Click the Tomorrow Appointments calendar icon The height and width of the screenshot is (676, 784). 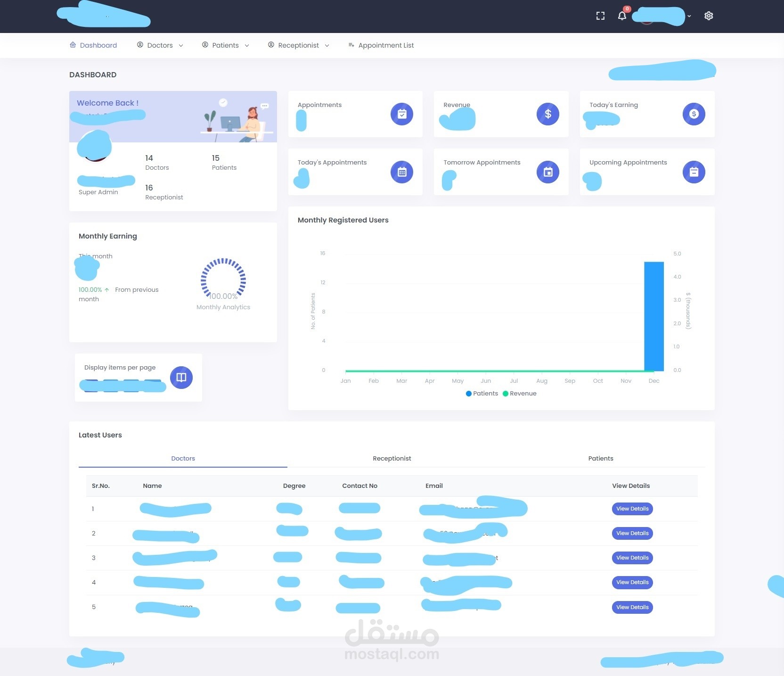click(x=548, y=172)
